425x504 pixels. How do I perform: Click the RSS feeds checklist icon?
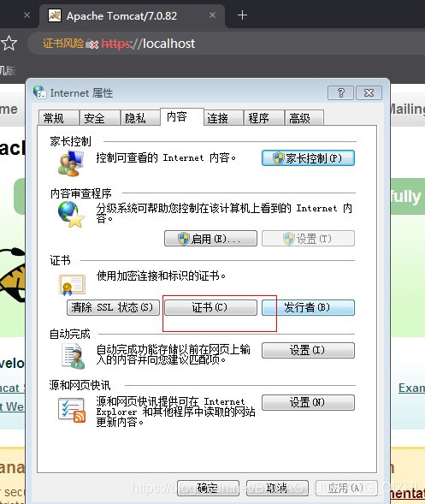[x=72, y=410]
